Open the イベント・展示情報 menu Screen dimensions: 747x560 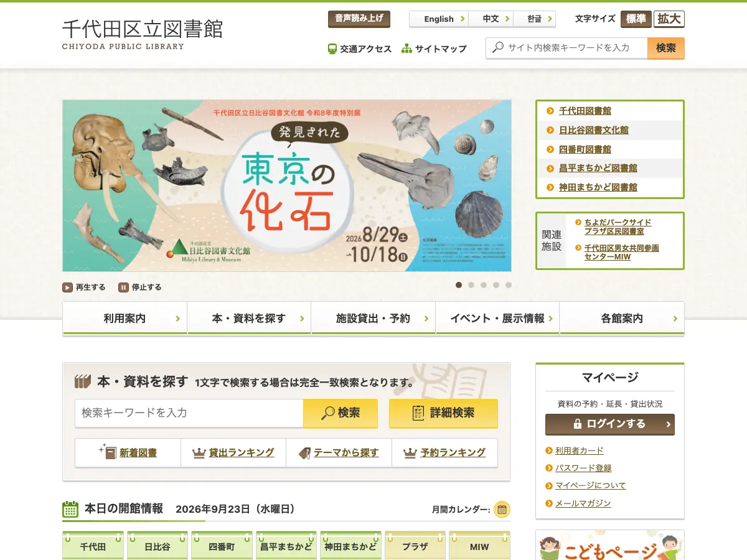pyautogui.click(x=497, y=319)
